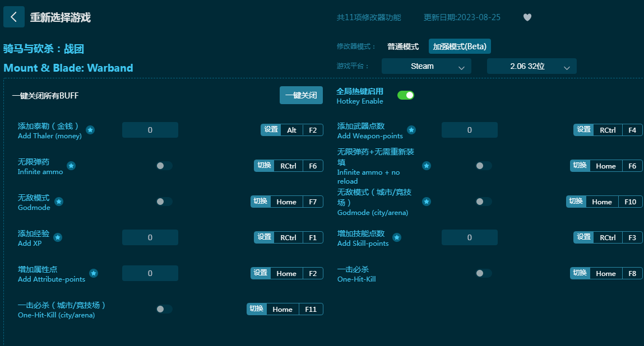Click Alt hotkey for Add Thaler (money)
Viewport: 644px width, 346px height.
coord(291,130)
